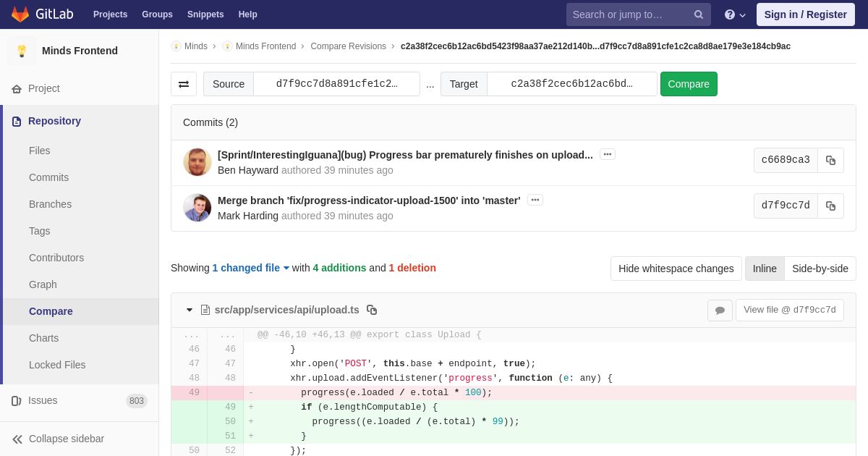Click the Source revision input field
This screenshot has height=456, width=868.
(336, 84)
